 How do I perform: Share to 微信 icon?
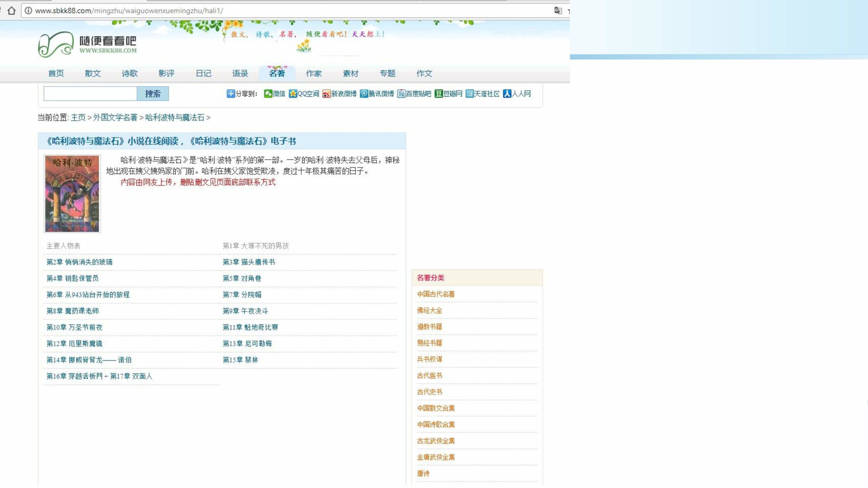pos(268,94)
